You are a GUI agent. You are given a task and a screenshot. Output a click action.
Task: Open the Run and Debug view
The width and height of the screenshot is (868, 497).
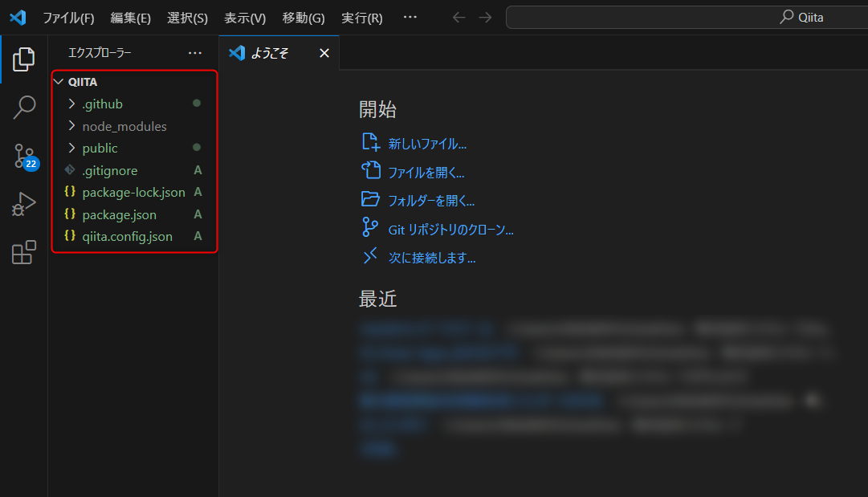tap(24, 204)
